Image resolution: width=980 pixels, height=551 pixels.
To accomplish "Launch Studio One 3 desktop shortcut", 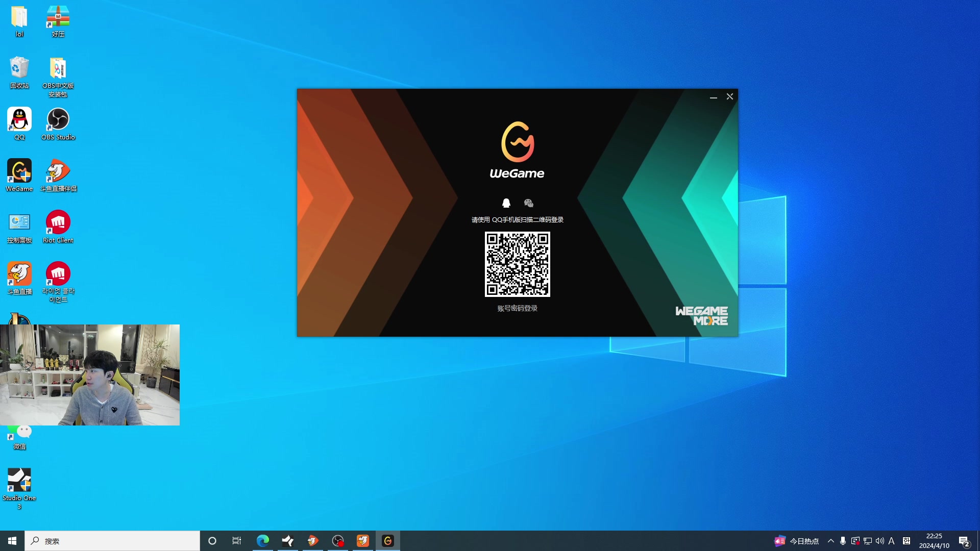I will coord(19,489).
